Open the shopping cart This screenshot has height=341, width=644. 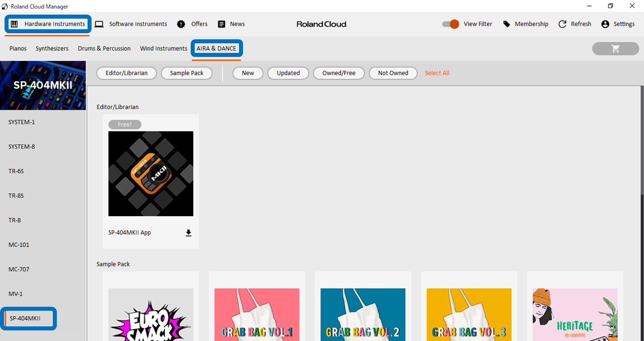(615, 48)
